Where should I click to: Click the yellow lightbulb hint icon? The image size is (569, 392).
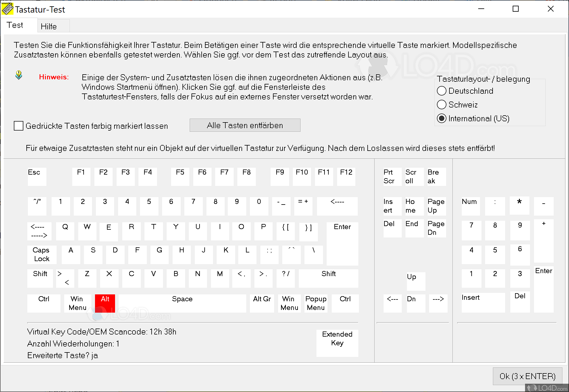(19, 75)
